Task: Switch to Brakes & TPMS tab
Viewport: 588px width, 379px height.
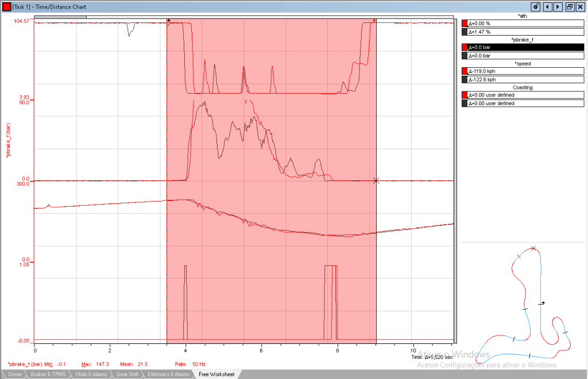Action: pyautogui.click(x=49, y=374)
